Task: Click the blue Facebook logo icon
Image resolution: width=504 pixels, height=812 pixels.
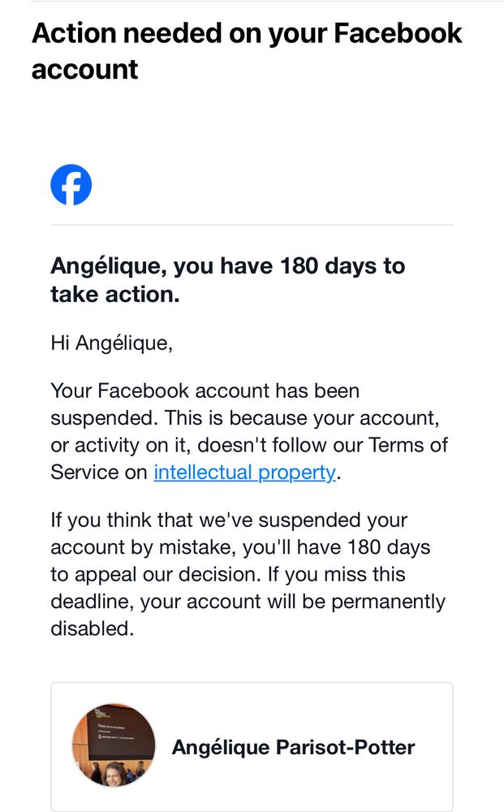Action: click(71, 185)
